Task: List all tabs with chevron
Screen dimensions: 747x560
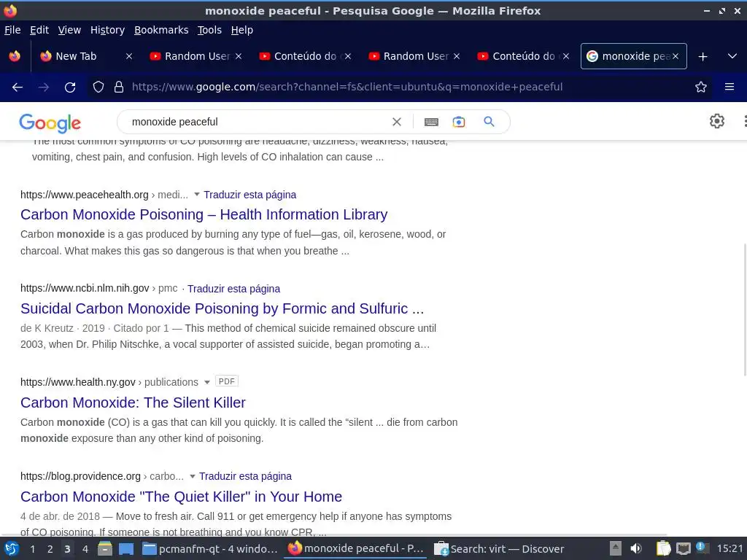Action: point(732,56)
